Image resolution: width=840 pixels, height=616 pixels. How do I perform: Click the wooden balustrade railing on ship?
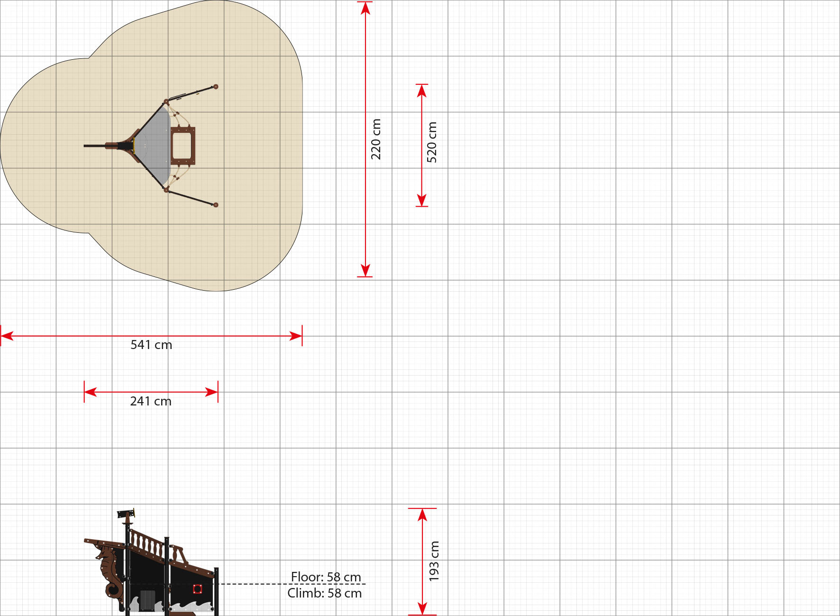click(147, 543)
